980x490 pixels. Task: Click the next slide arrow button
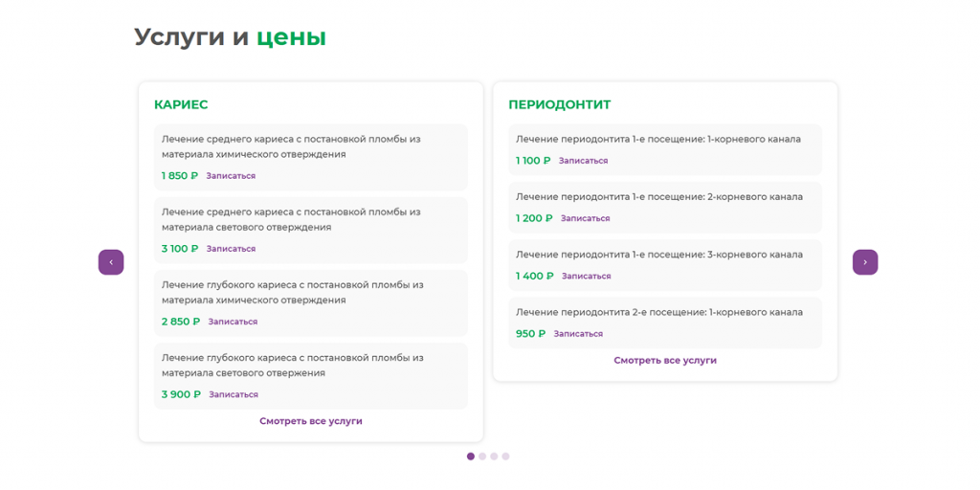(865, 262)
